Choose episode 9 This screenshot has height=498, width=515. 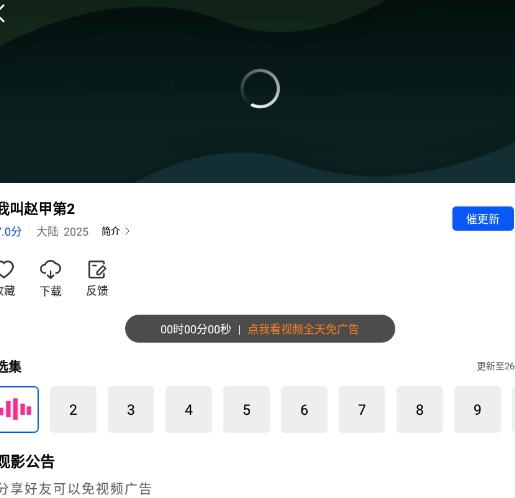[x=477, y=409]
